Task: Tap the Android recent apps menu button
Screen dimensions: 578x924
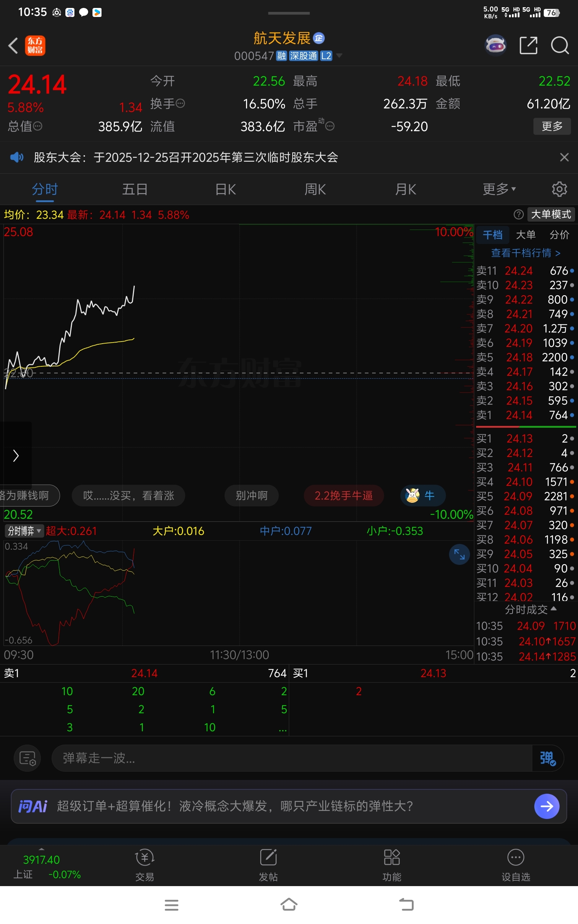Action: [x=172, y=905]
